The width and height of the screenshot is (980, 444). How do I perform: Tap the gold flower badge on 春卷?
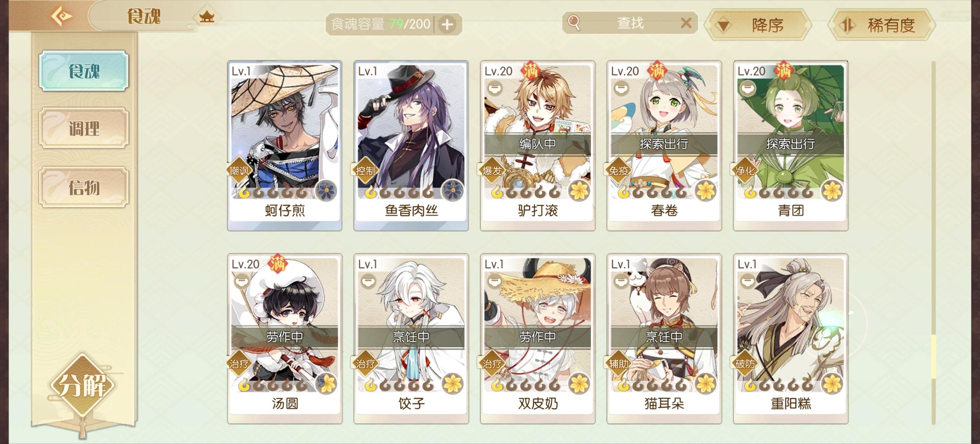(706, 191)
